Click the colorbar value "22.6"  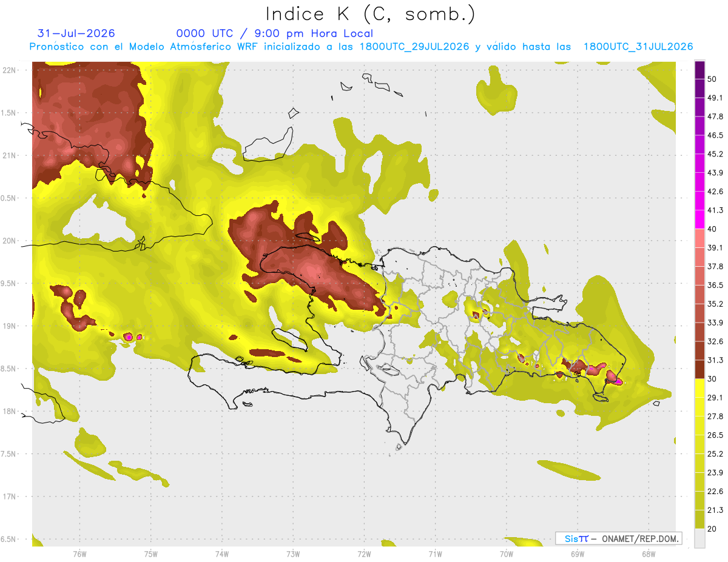click(x=715, y=491)
